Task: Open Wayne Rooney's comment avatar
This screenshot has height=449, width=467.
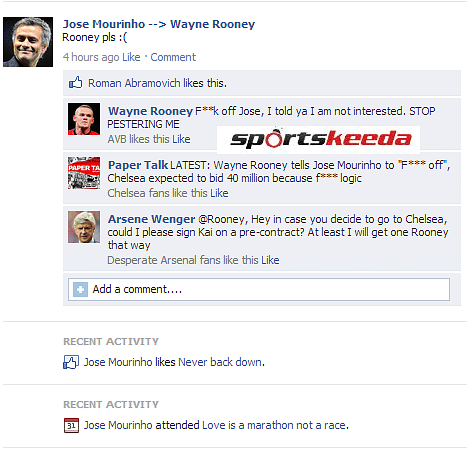Action: click(84, 119)
